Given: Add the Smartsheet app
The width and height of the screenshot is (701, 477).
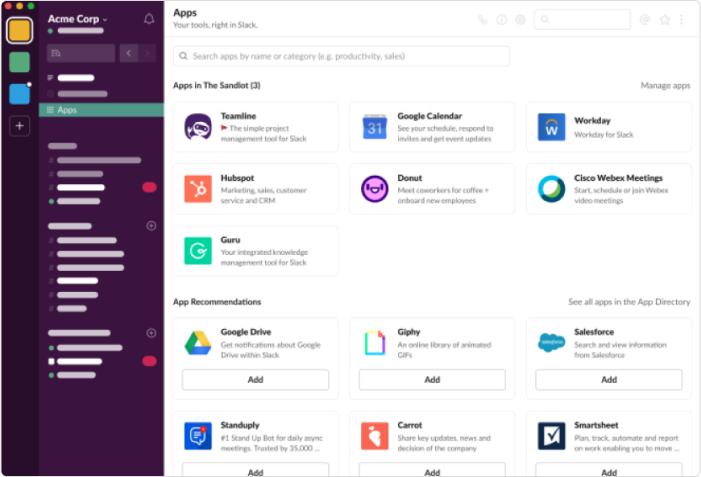Looking at the screenshot, I should tap(609, 469).
